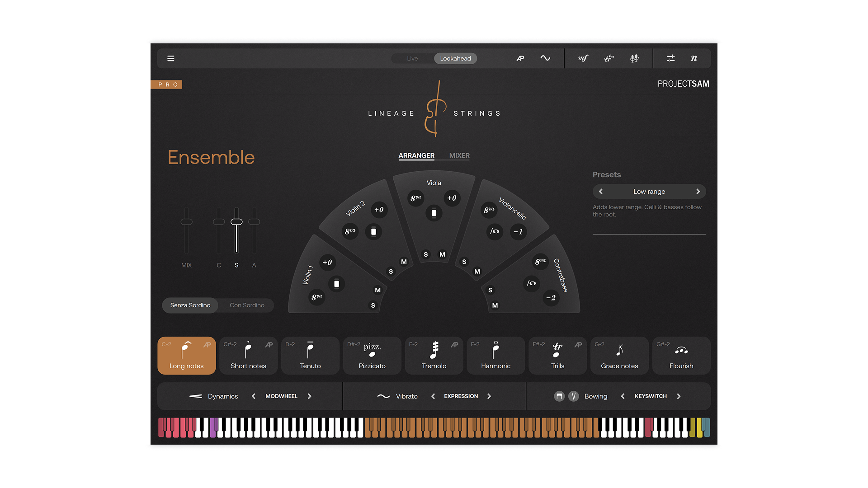Click adaptive icon on Trills tile
Image resolution: width=868 pixels, height=488 pixels.
[578, 345]
